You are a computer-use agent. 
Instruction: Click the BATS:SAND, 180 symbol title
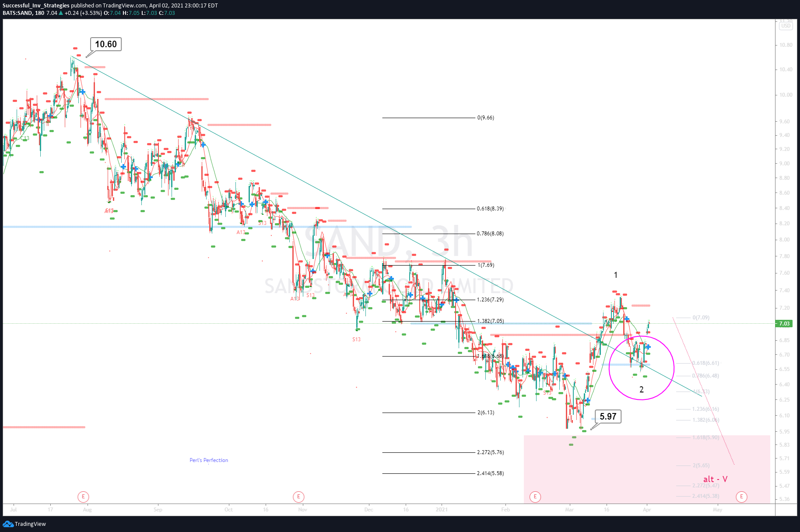click(23, 13)
